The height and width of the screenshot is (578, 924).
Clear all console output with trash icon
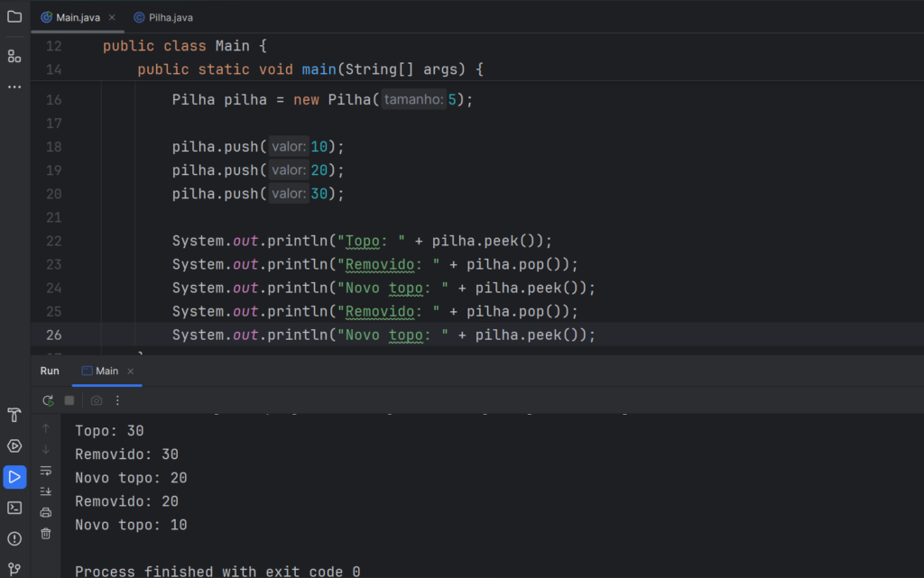(x=46, y=533)
